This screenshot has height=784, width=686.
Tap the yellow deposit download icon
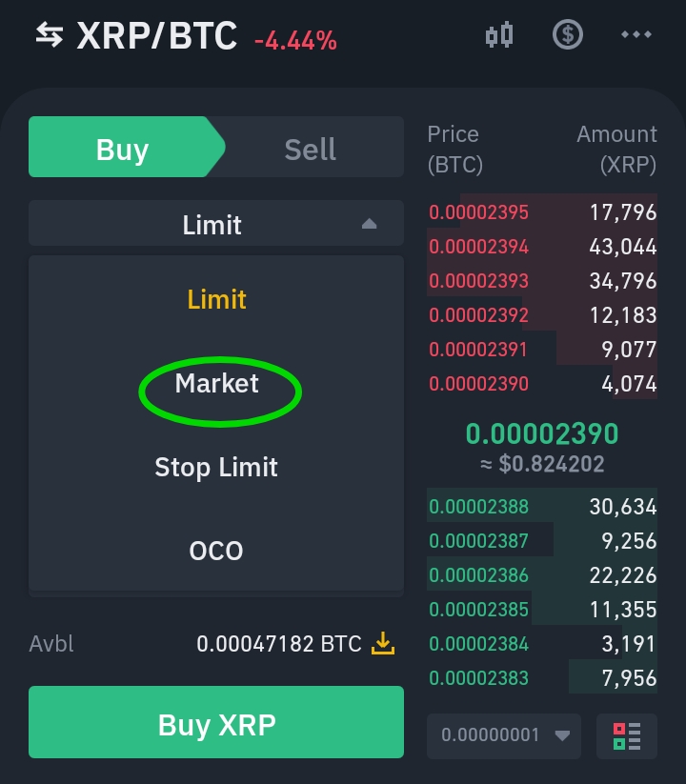tap(382, 644)
